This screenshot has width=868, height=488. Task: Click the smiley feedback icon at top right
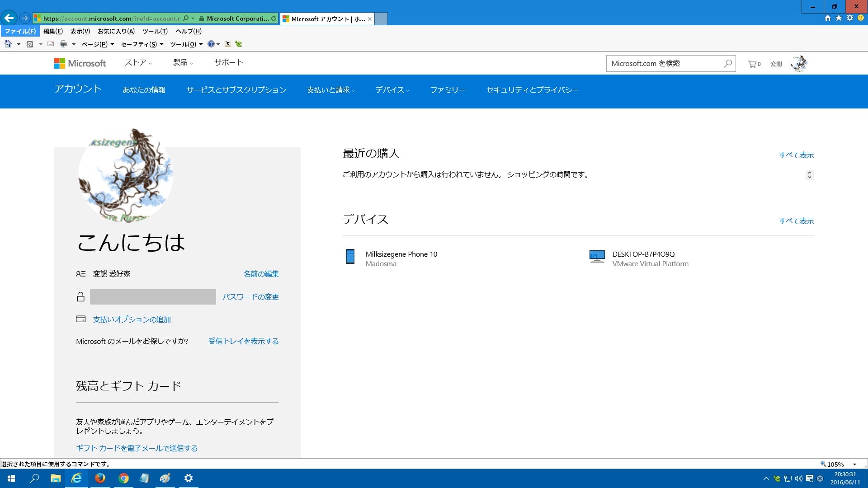[x=861, y=18]
